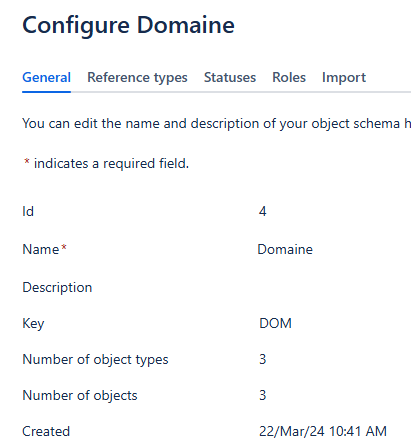Click the required field indicator note

point(106,163)
